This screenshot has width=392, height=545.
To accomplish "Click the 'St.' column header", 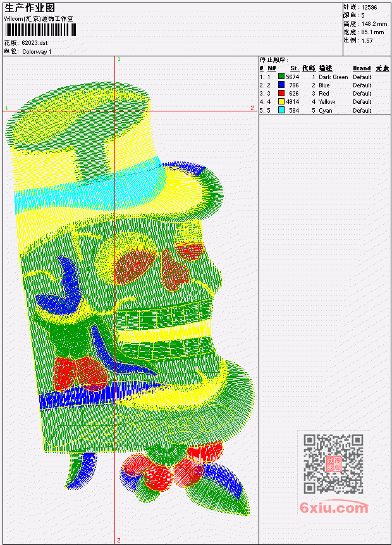I will pyautogui.click(x=295, y=68).
